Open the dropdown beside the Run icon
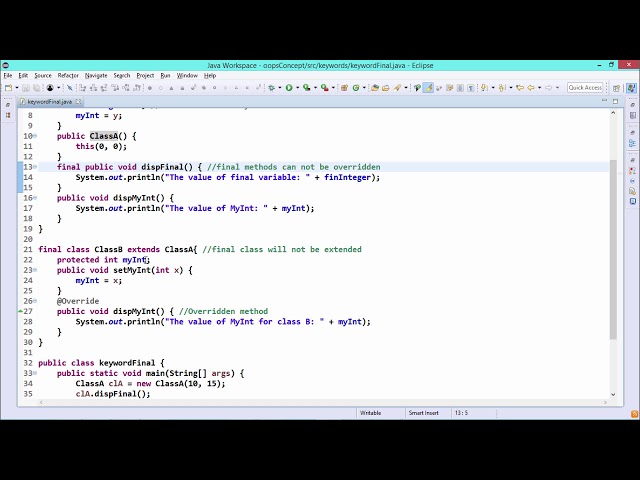The height and width of the screenshot is (480, 640). [298, 88]
